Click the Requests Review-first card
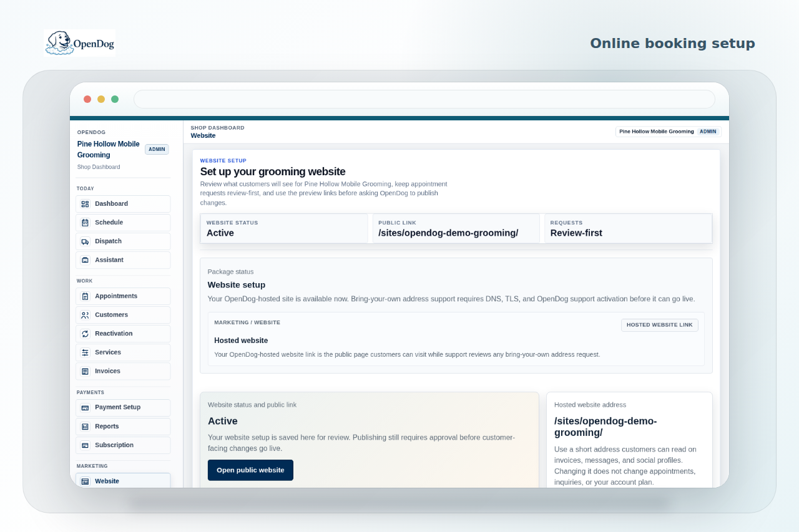 [x=628, y=228]
